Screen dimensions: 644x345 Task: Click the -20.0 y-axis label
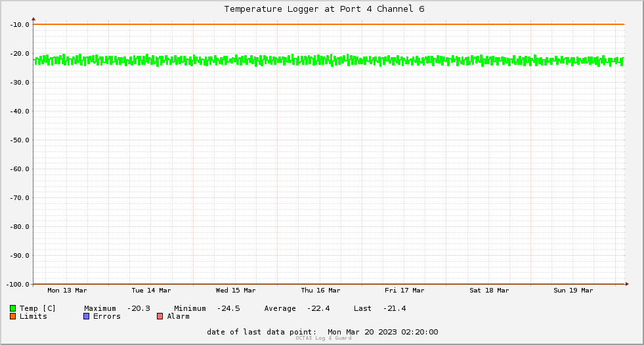pos(19,54)
